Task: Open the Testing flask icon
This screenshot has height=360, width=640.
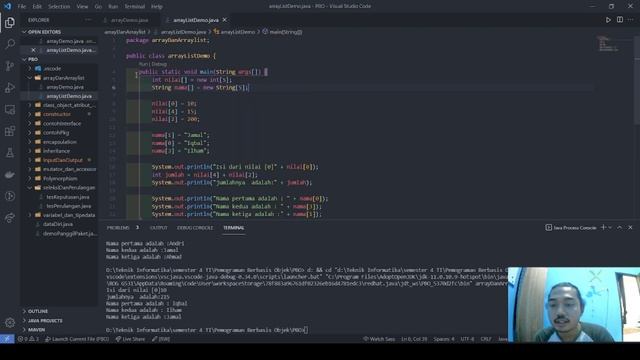Action: 10,153
